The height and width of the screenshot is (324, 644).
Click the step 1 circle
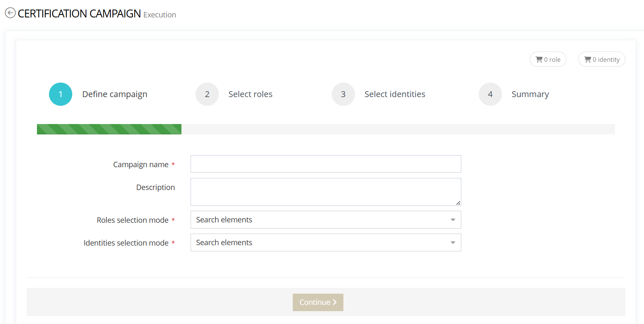click(61, 94)
